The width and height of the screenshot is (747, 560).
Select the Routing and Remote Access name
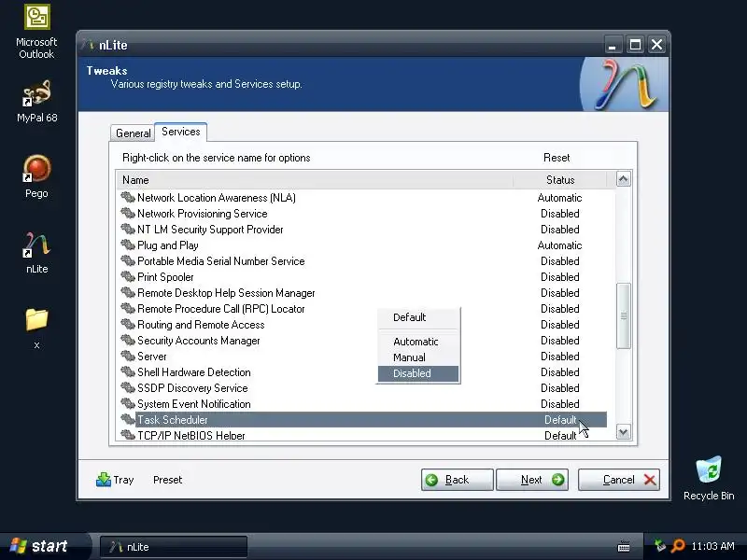point(201,324)
